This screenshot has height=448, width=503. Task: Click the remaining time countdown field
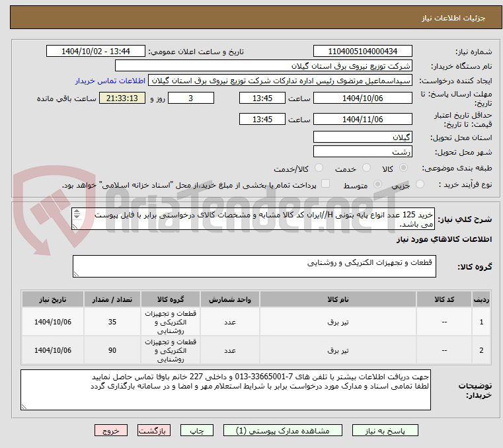tap(122, 98)
